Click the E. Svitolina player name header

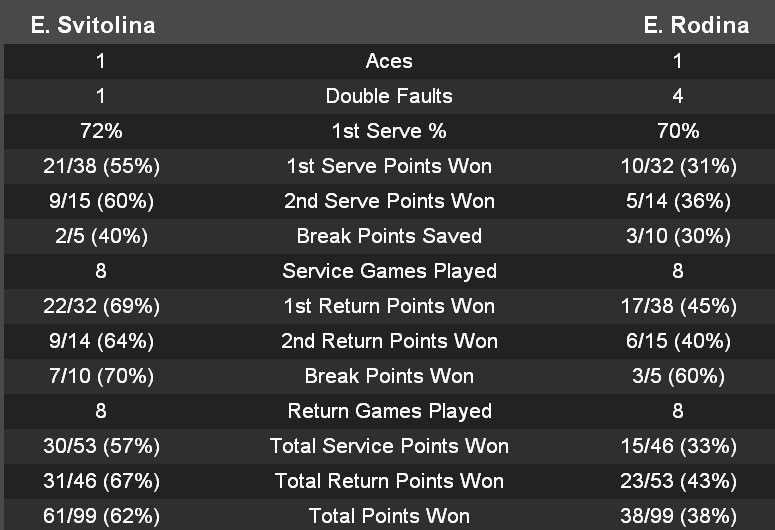(x=93, y=26)
